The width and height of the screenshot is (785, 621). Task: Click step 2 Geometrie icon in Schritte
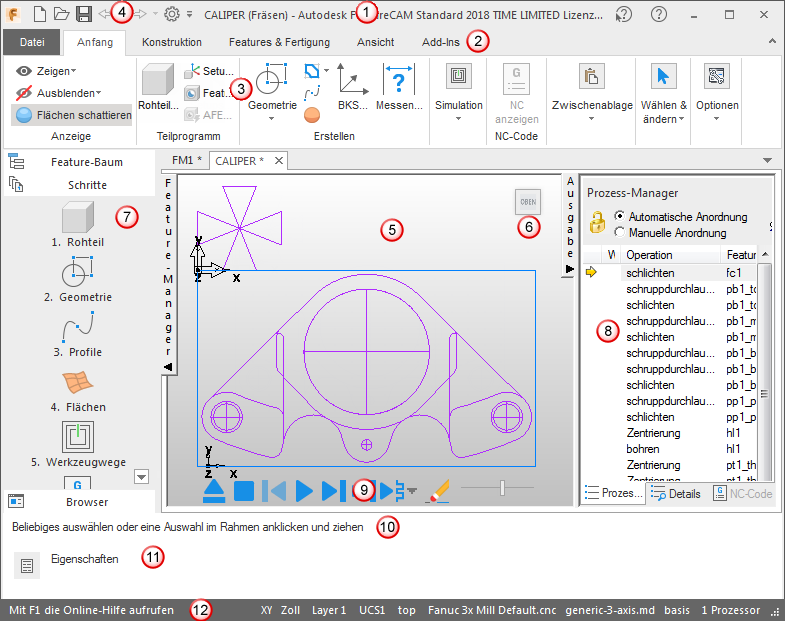pos(78,273)
